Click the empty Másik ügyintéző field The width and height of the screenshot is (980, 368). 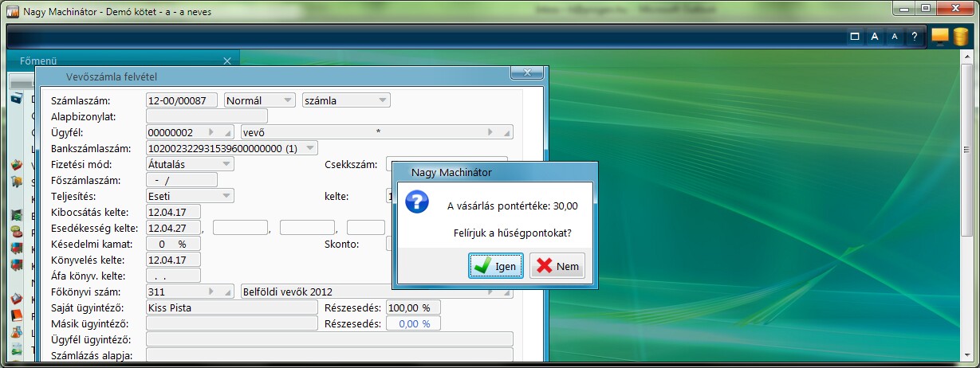click(232, 323)
